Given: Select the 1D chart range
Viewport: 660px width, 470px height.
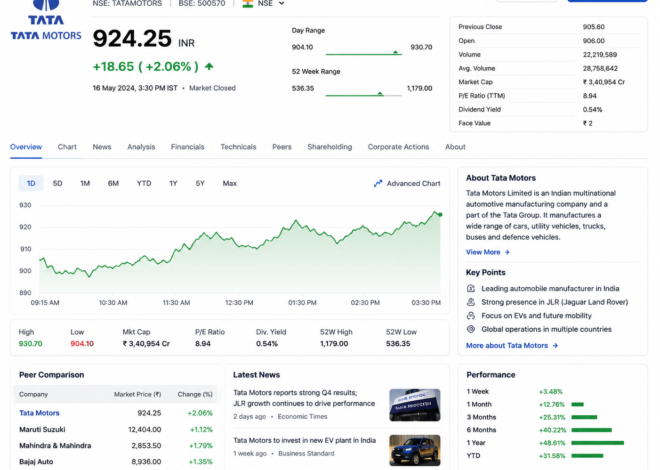Looking at the screenshot, I should tap(31, 183).
